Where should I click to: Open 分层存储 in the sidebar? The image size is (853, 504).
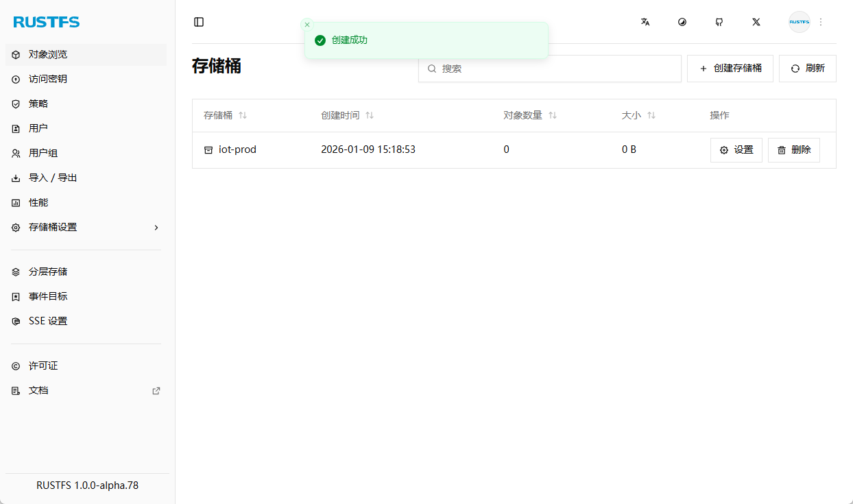[x=86, y=272]
